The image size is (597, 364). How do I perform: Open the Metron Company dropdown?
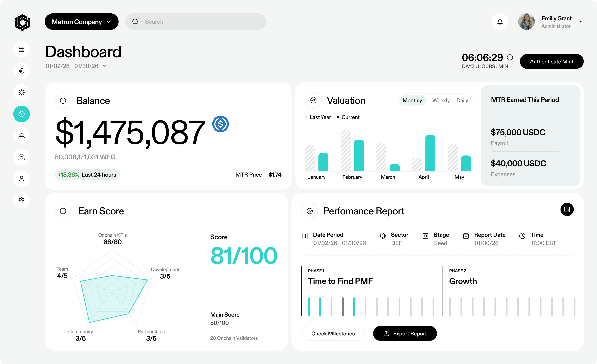[x=81, y=22]
